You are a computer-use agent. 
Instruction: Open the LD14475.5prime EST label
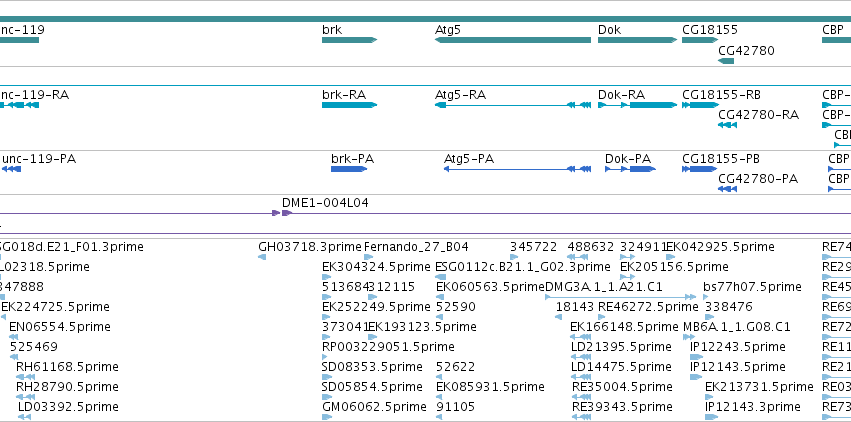621,366
